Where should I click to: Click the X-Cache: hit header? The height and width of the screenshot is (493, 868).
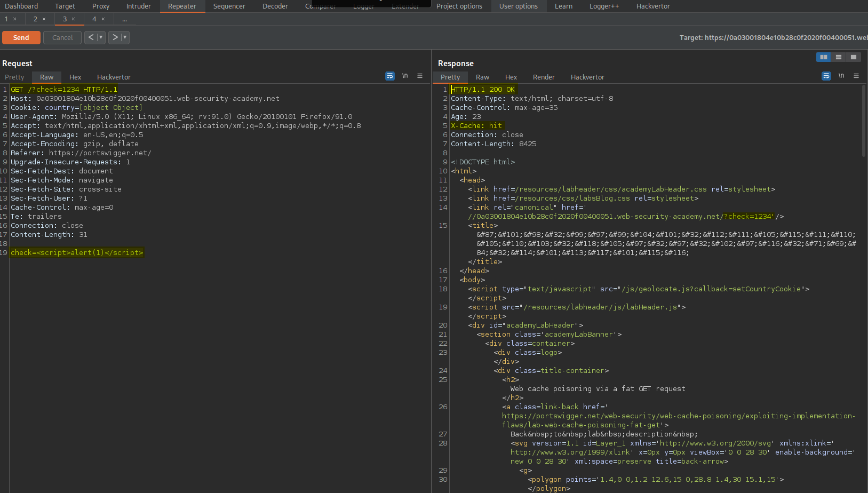tap(476, 126)
